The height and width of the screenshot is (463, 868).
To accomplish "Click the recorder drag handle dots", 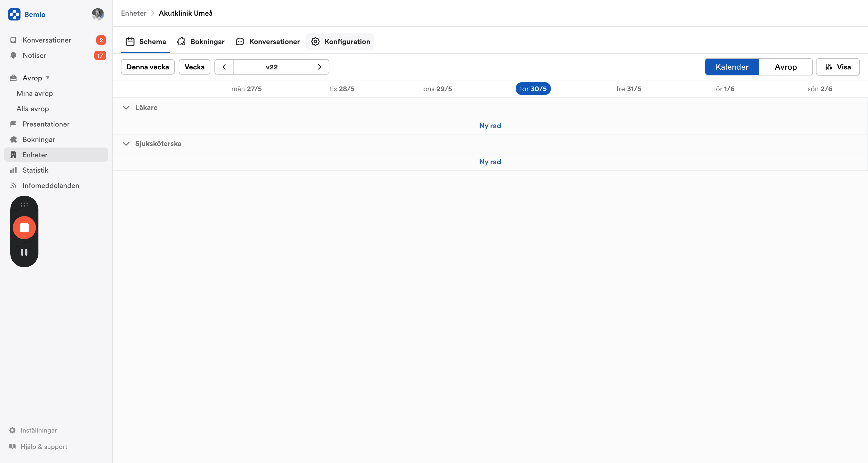I will point(24,204).
